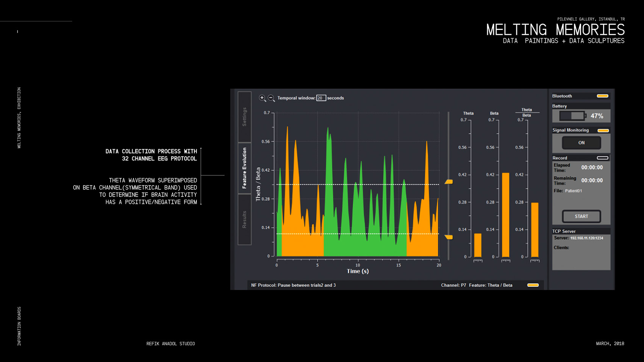Click the zoom in magnifier icon

[262, 98]
